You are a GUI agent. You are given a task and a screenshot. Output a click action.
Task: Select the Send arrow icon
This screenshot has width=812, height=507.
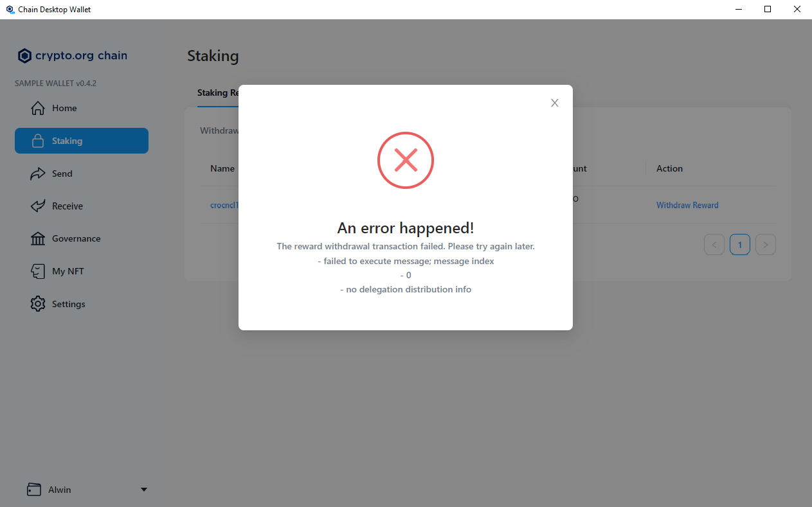pos(38,173)
